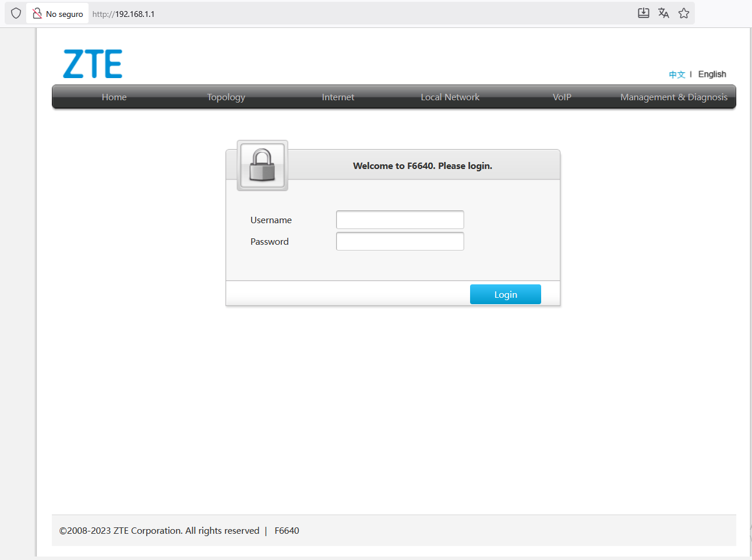752x560 pixels.
Task: Click the ZTE logo
Action: [93, 64]
